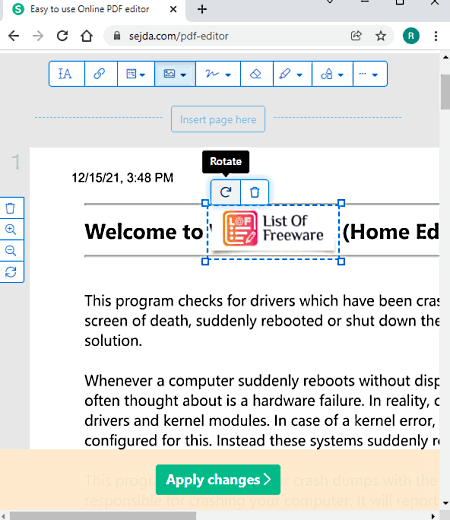
Task: Open a new browser tab
Action: pos(202,9)
